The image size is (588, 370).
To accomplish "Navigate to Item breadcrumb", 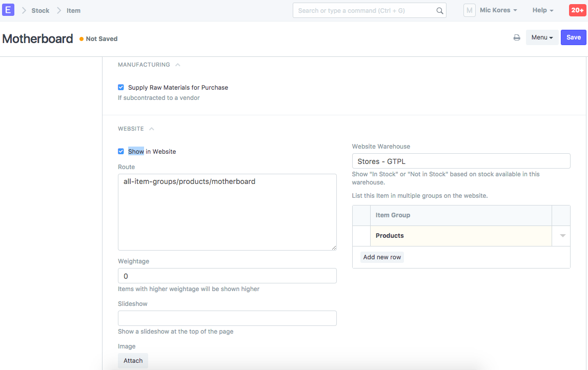I will point(73,10).
